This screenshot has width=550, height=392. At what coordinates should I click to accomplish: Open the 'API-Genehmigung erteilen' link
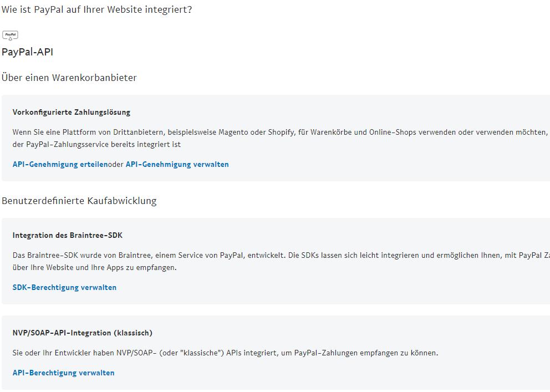(60, 165)
